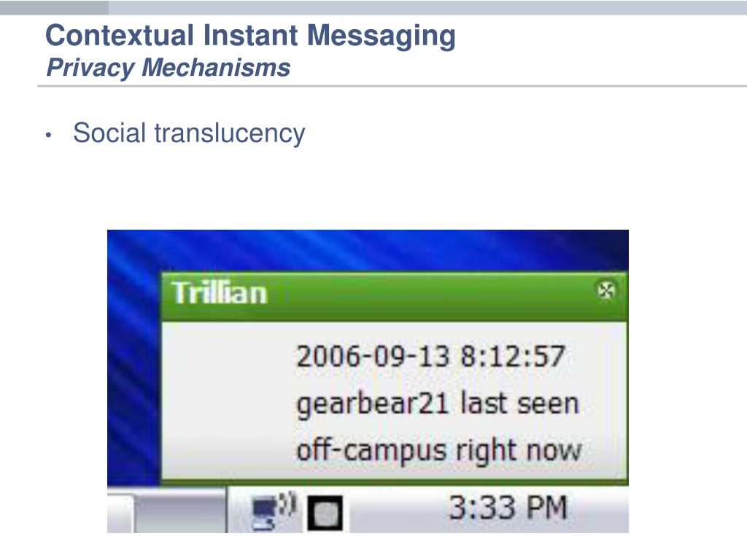Click the gearbear21 last seen text

click(x=438, y=404)
